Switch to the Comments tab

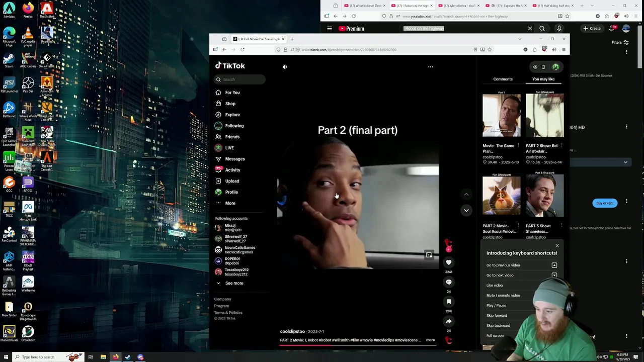(x=503, y=79)
